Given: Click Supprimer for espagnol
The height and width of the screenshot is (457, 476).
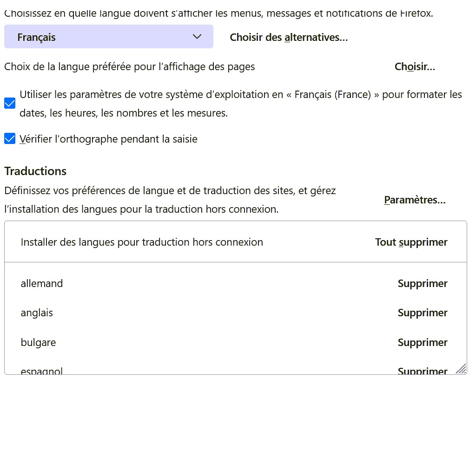Looking at the screenshot, I should pyautogui.click(x=422, y=371).
